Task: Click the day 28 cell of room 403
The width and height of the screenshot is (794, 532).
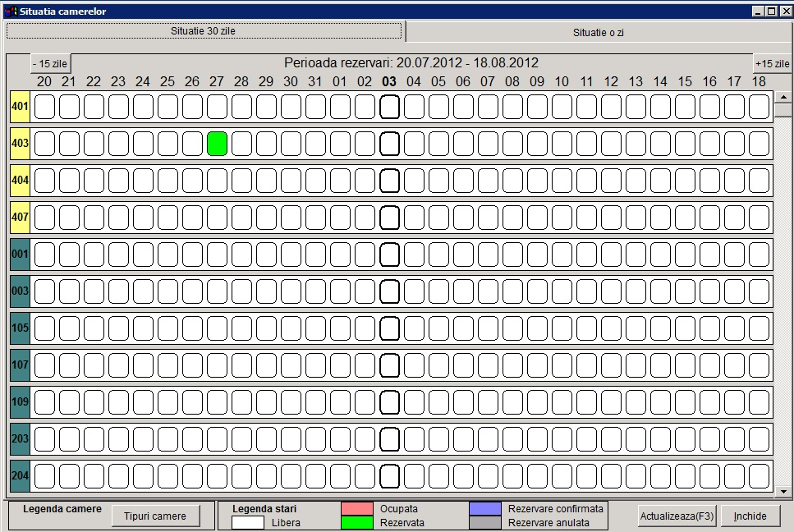Action: point(241,144)
